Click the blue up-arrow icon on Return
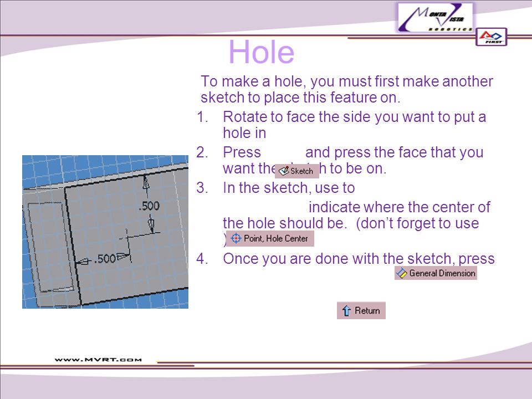Image resolution: width=532 pixels, height=399 pixels. tap(346, 311)
